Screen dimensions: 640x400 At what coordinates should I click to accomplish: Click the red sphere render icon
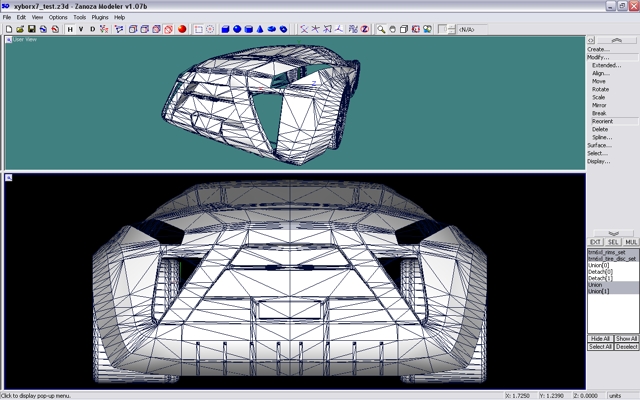point(183,29)
